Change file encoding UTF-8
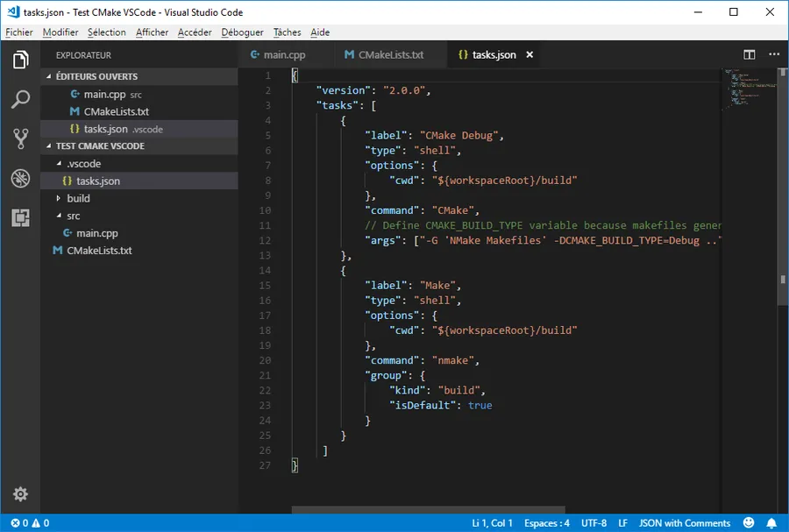 pos(594,523)
